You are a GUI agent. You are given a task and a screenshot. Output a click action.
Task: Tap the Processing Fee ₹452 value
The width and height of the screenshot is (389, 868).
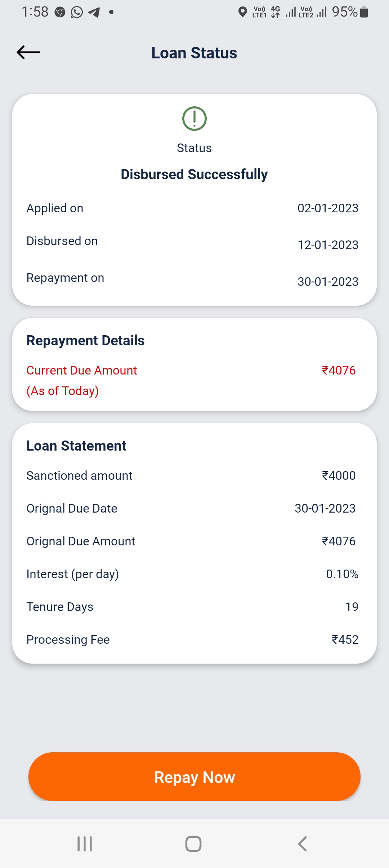tap(345, 640)
